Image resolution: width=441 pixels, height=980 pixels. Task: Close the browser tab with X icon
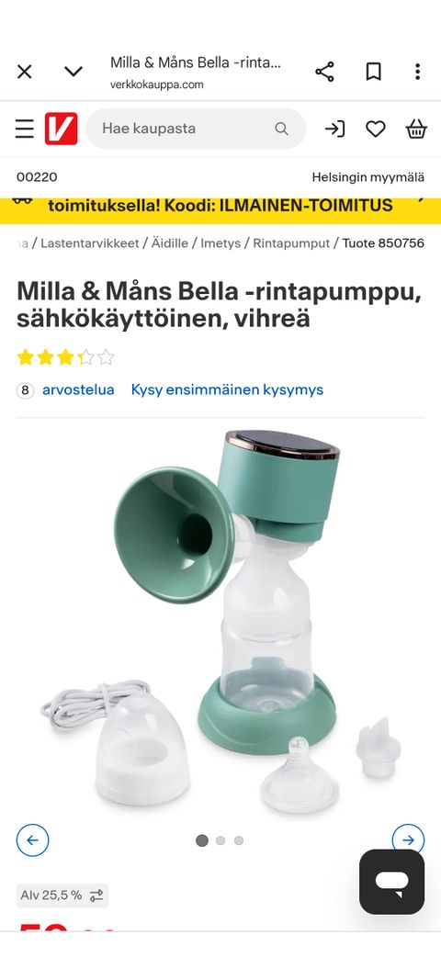pos(25,72)
